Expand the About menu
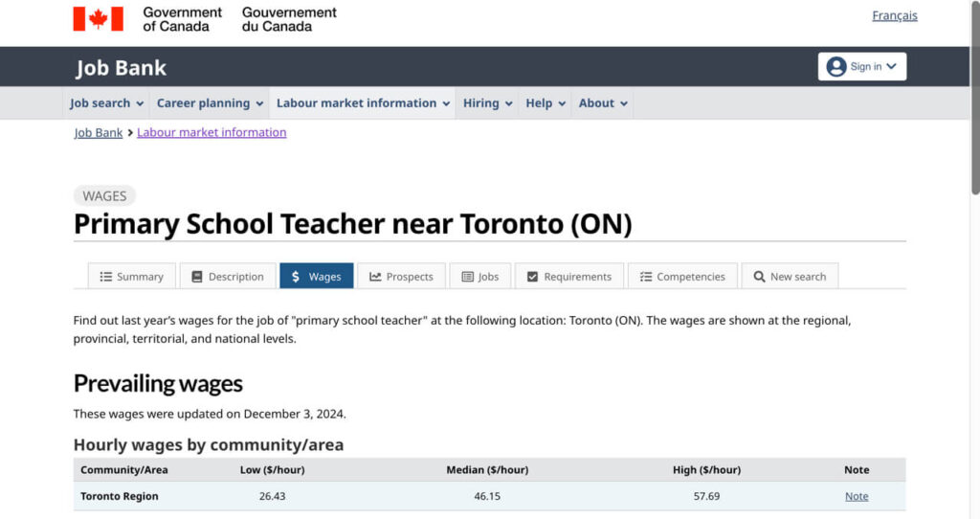 603,103
